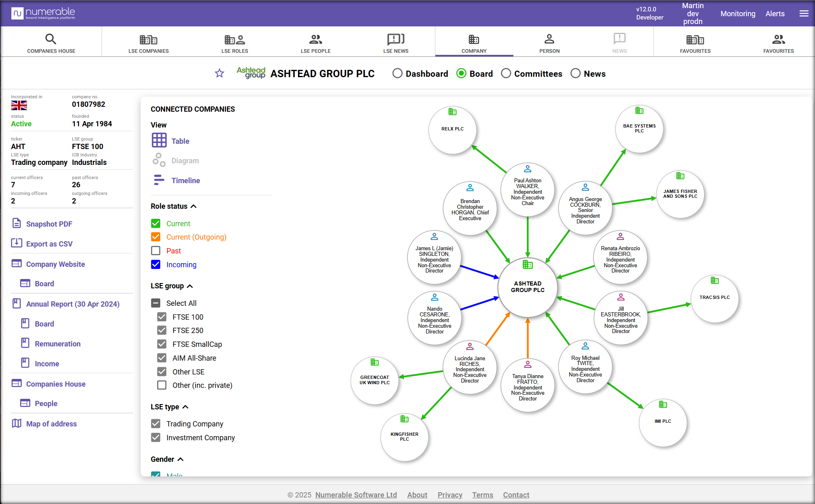
Task: Toggle the FTSE 250 checkbox
Action: pos(162,330)
